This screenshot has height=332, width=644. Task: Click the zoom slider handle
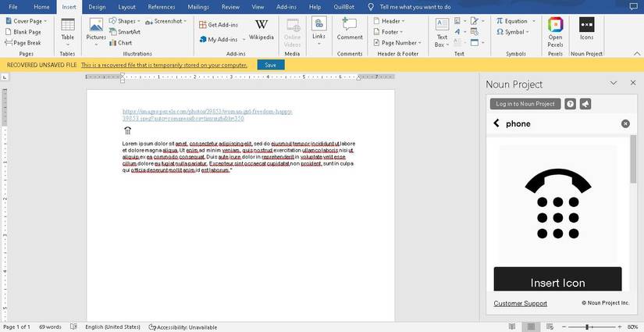pyautogui.click(x=586, y=327)
